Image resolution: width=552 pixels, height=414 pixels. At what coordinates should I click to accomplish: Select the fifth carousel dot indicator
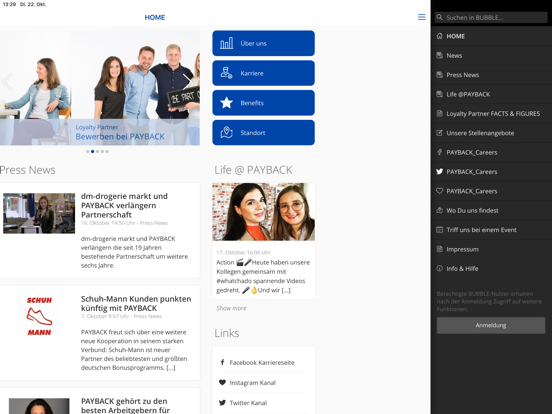(107, 151)
